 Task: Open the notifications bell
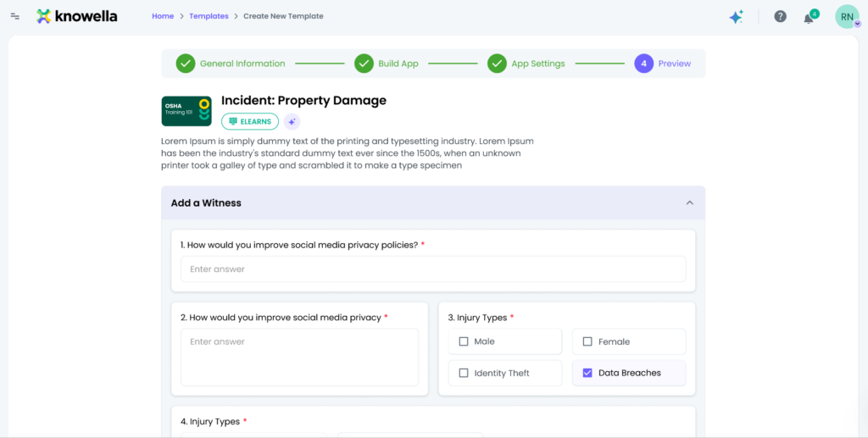809,18
